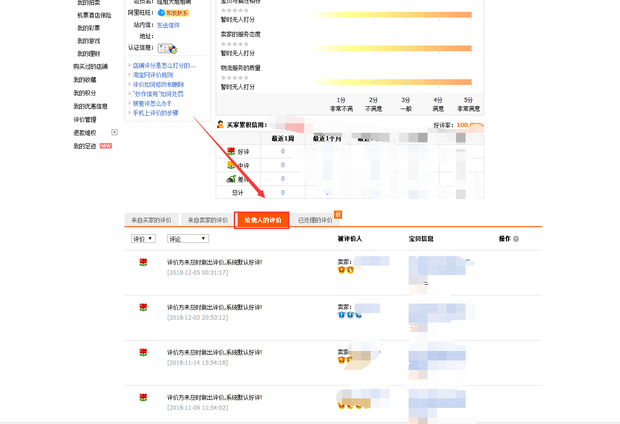Open 购买过的店铺 in sidebar
This screenshot has width=620, height=424.
click(x=91, y=66)
